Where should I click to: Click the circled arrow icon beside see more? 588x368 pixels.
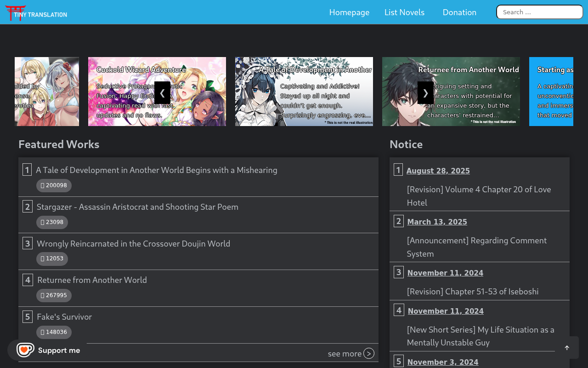tap(369, 353)
